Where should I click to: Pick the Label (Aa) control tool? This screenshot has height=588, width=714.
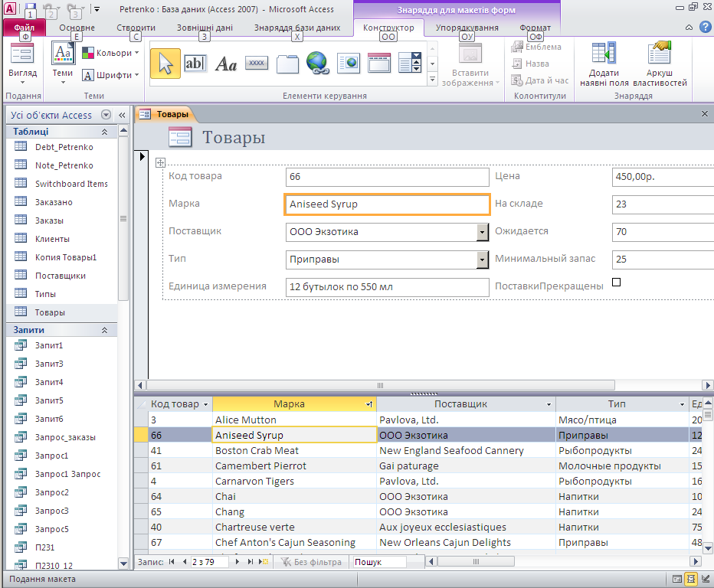[226, 64]
